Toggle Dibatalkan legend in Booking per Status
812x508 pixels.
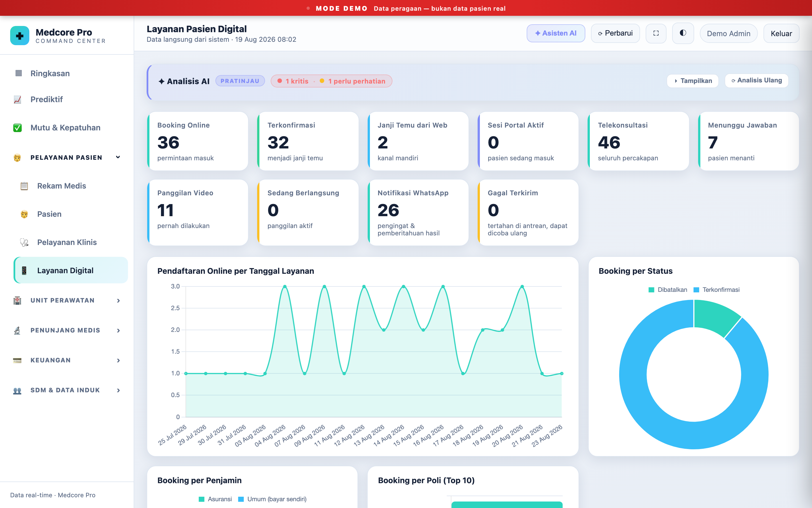coord(668,290)
